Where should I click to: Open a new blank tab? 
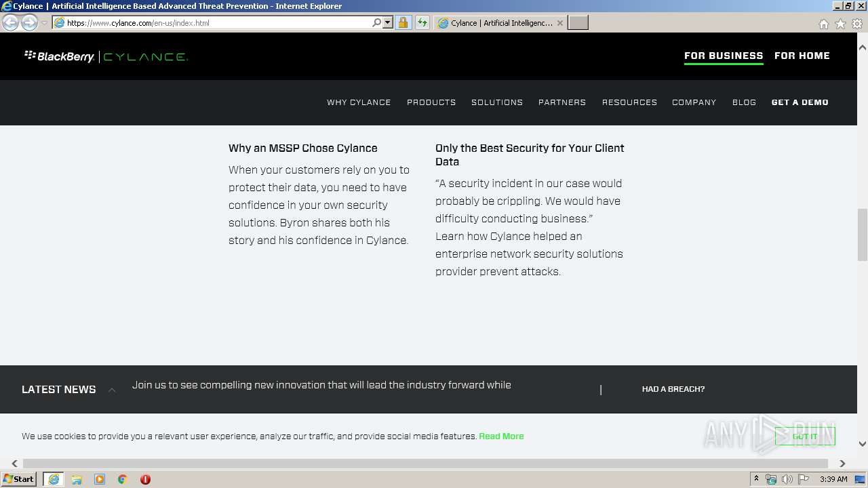[578, 23]
